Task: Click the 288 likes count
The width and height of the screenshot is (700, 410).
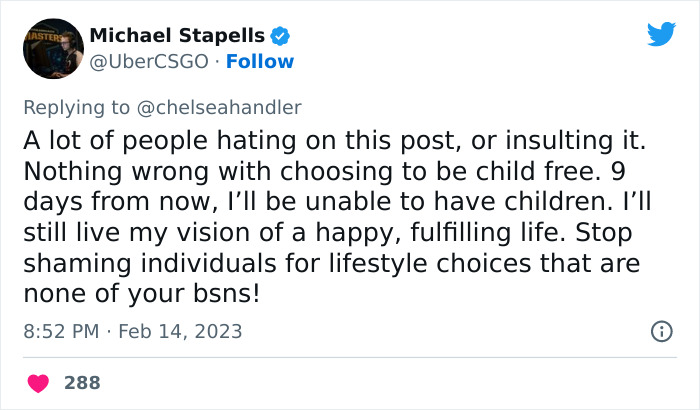Action: click(x=82, y=382)
